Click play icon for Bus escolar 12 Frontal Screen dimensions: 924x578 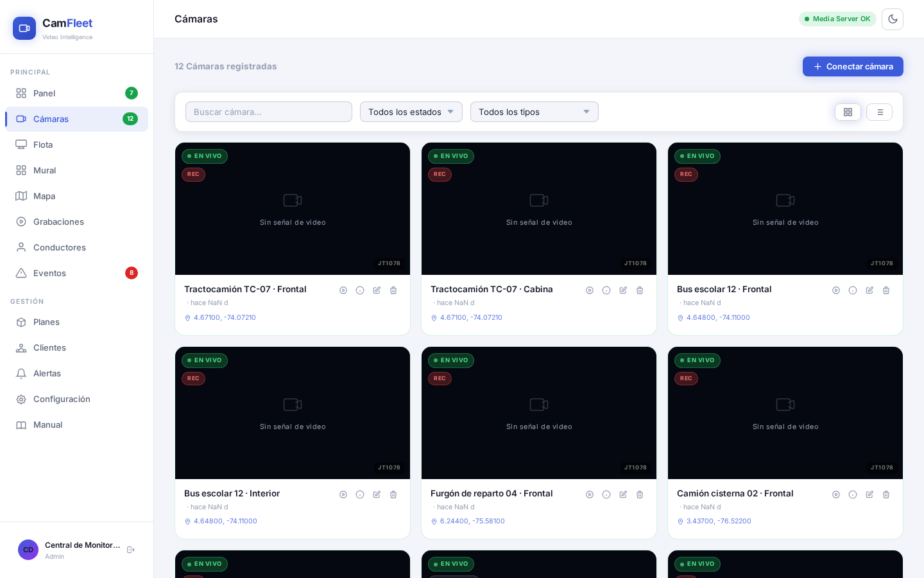click(836, 290)
